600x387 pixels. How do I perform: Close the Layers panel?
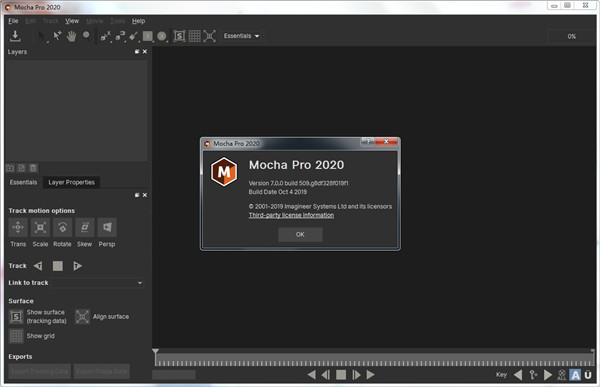[145, 51]
